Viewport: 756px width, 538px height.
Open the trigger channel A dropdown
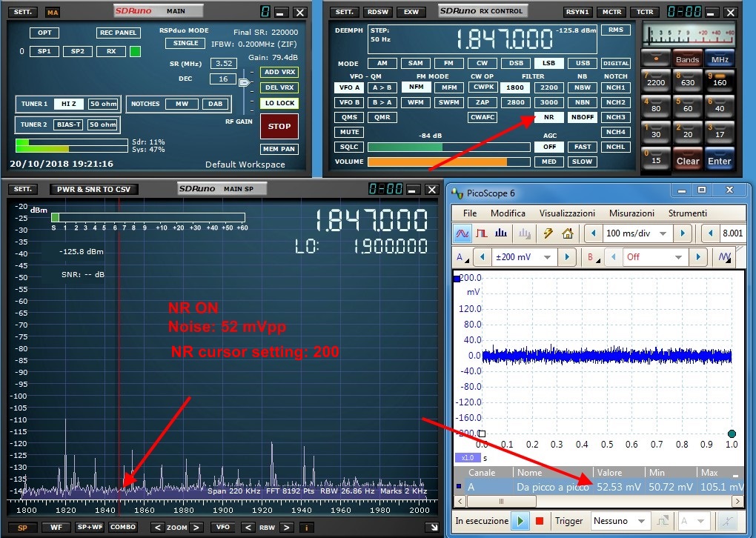tap(693, 521)
